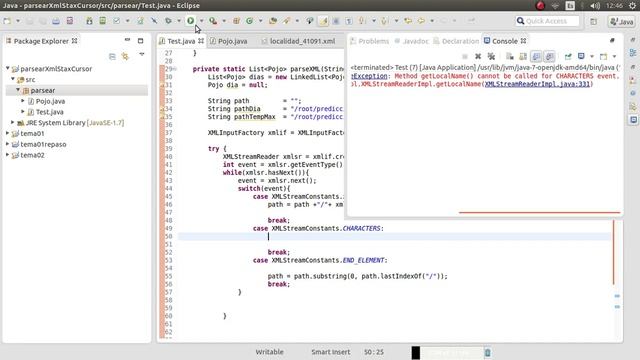Click the Quick Access search field

point(547,21)
